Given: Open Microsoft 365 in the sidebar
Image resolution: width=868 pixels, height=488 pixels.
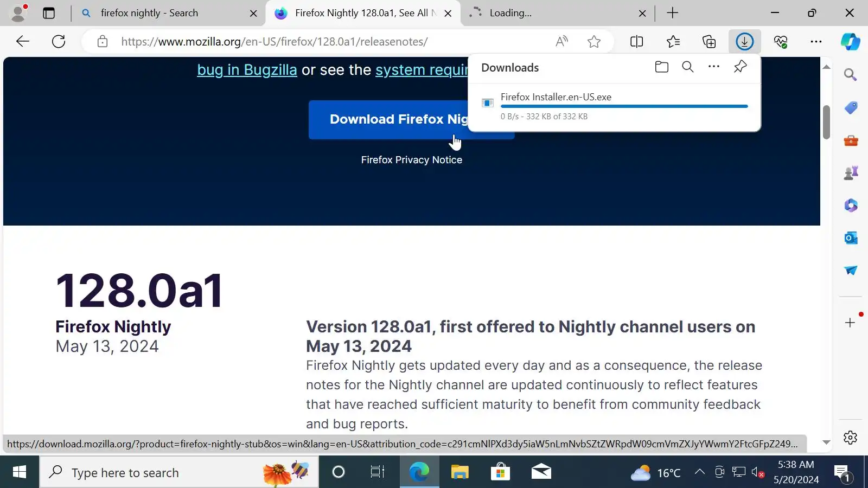Looking at the screenshot, I should 850,206.
